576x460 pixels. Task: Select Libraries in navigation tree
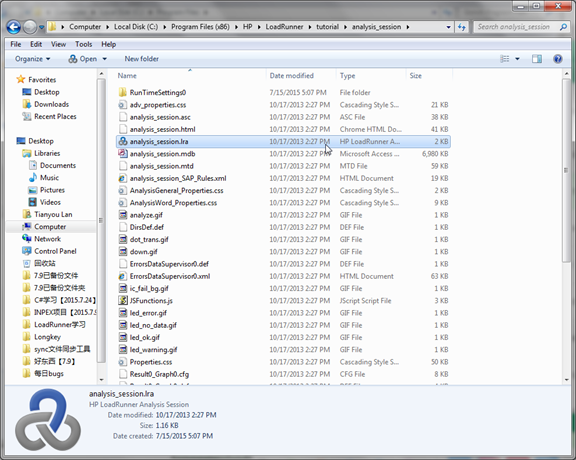tap(47, 153)
